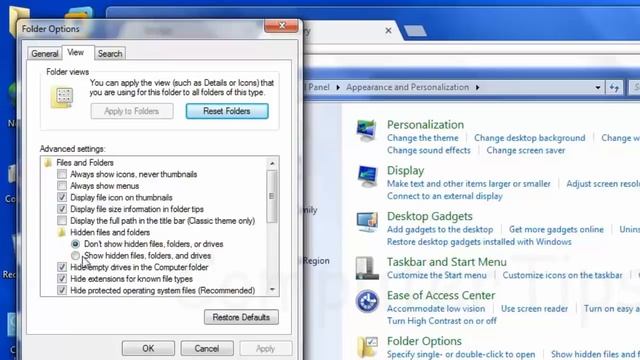Open the Ease of Access Center icon
The width and height of the screenshot is (640, 360).
coord(367,301)
